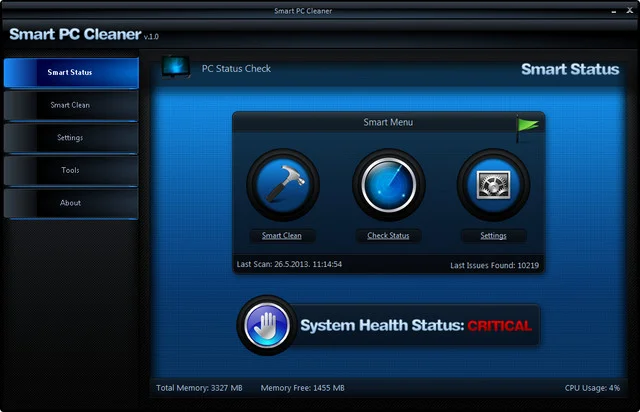Screen dimensions: 640x412
Task: Click the PC monitor icon beside PC Status Check
Action: pos(176,67)
